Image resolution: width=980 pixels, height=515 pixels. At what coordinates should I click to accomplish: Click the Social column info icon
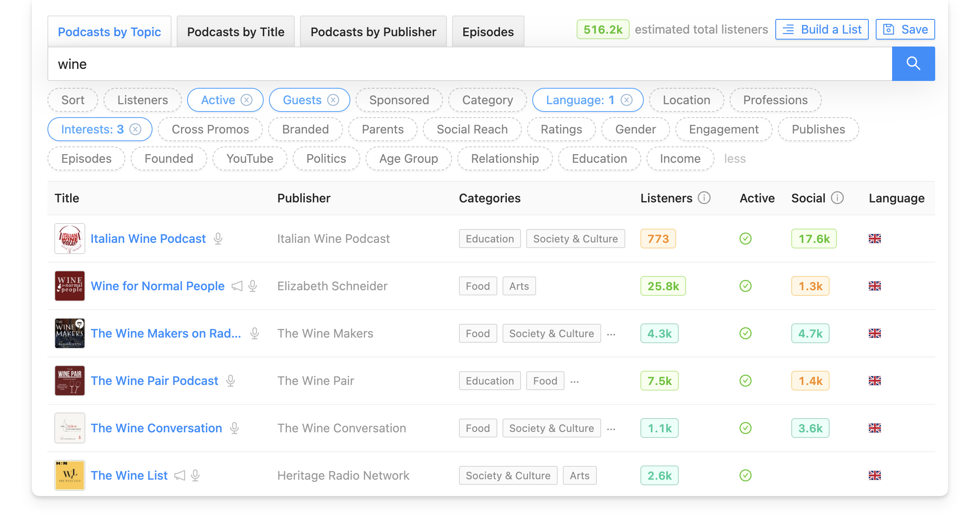pyautogui.click(x=837, y=198)
